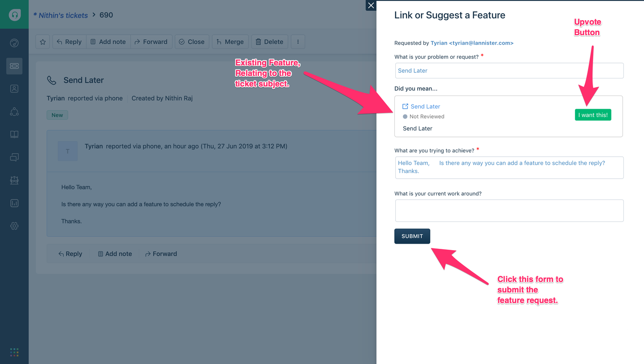Screen dimensions: 644x364
Task: Click the current workaround input field
Action: coord(509,210)
